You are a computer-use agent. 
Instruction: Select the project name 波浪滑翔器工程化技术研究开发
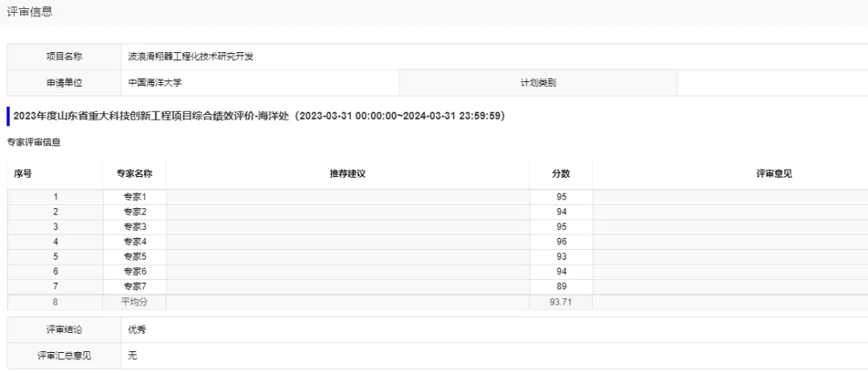tap(191, 56)
